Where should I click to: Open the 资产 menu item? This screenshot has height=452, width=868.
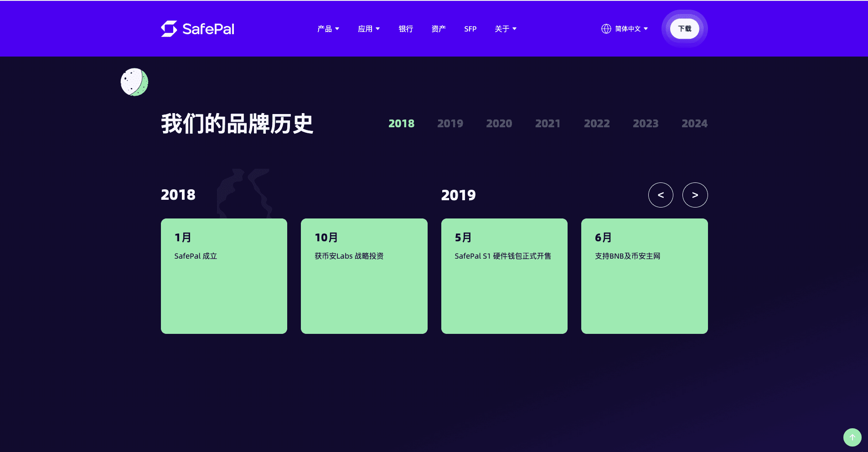[439, 29]
